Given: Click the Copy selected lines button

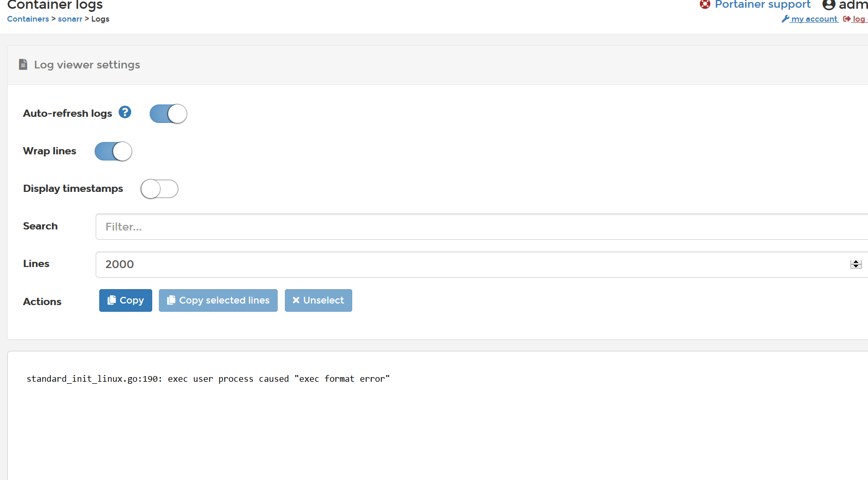Looking at the screenshot, I should click(x=218, y=300).
